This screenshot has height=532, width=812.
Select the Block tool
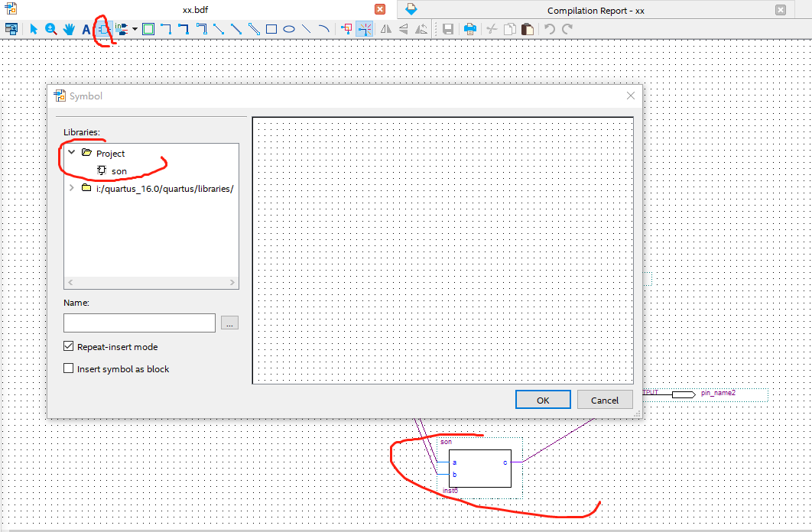[148, 28]
